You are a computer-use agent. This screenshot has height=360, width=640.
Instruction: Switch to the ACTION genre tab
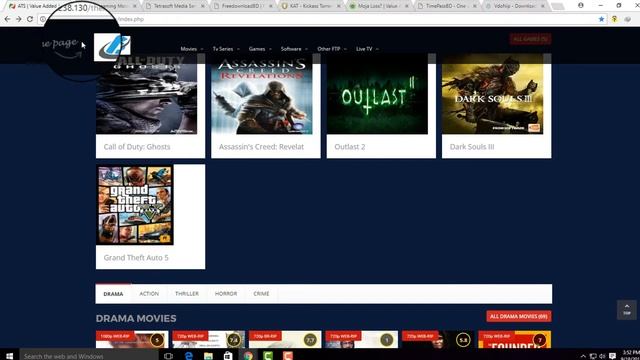point(149,294)
